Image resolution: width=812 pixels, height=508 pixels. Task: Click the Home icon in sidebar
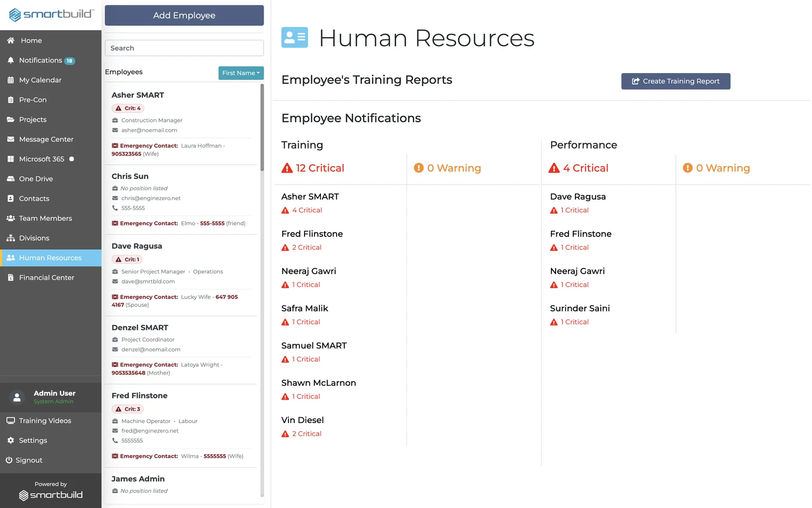pos(10,40)
